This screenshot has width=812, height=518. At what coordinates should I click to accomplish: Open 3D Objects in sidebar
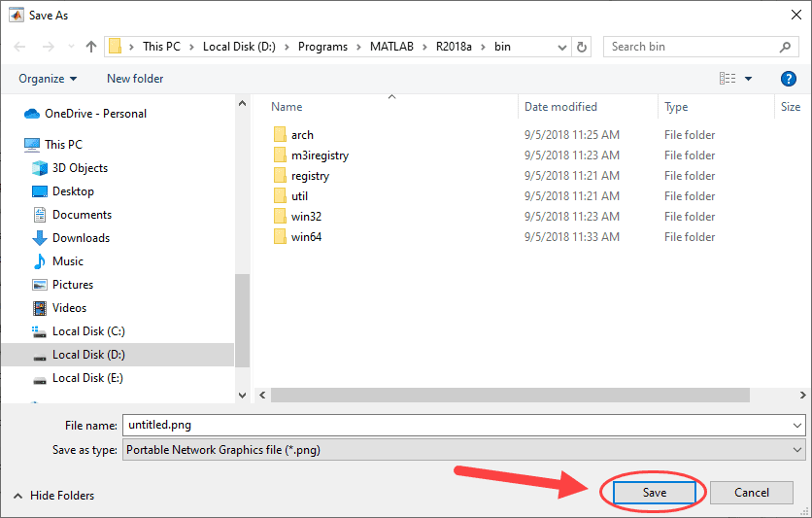(x=80, y=168)
